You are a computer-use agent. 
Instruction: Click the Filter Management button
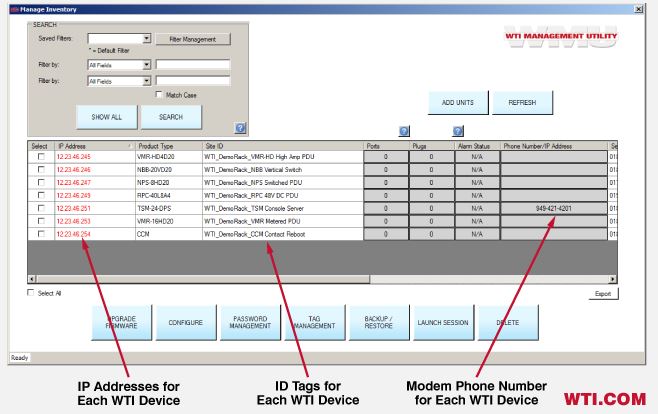coord(193,39)
